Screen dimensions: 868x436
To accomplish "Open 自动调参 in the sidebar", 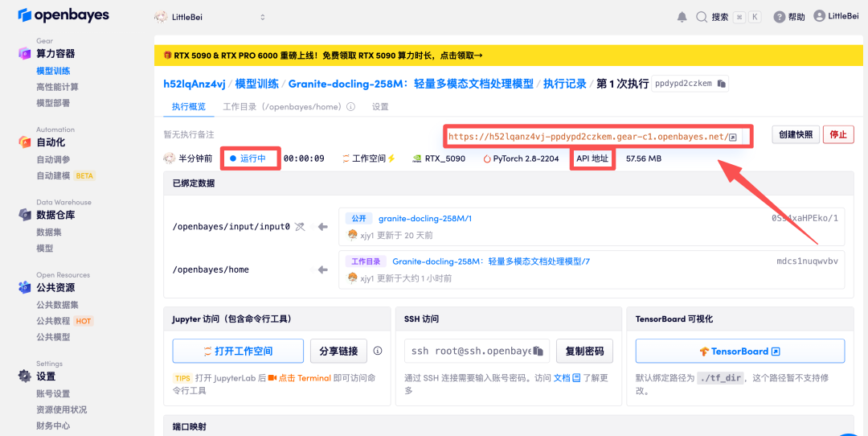I will point(53,159).
